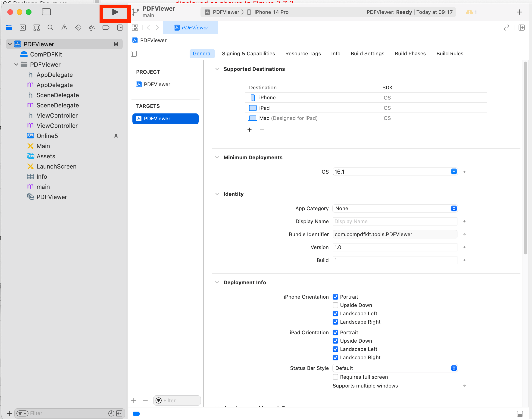Viewport: 532px width, 419px height.
Task: Expand the Supported Destinations section
Action: click(217, 69)
